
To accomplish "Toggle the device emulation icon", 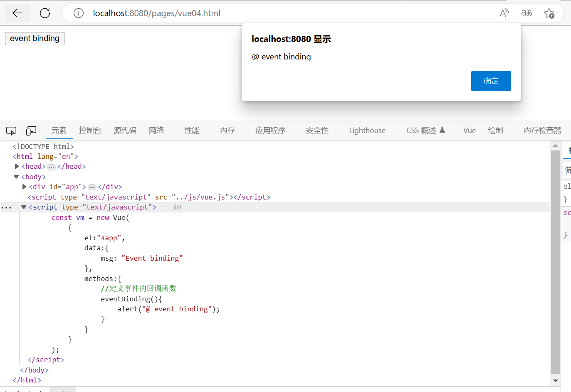I will (x=31, y=131).
